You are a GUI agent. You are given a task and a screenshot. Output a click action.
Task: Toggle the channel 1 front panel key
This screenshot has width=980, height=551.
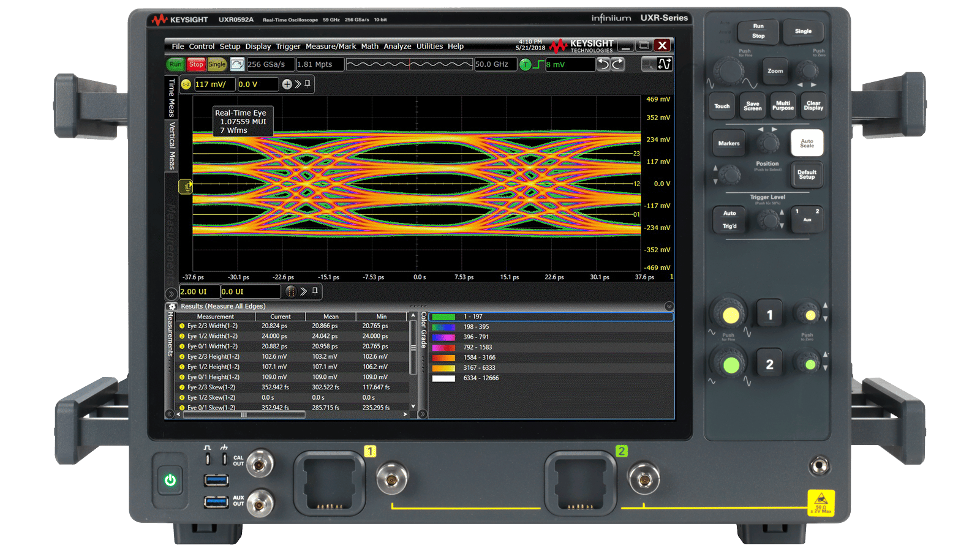click(770, 315)
